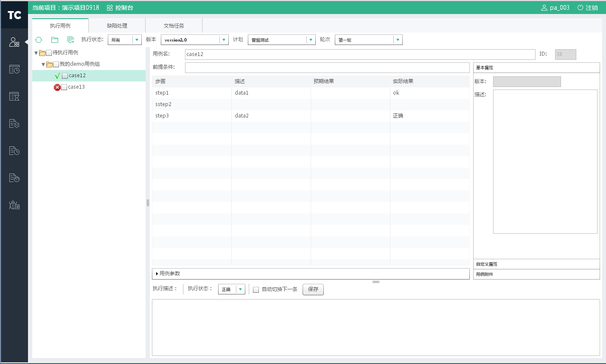Image resolution: width=606 pixels, height=364 pixels.
Task: Check the 我的demo用例组 checkbox
Action: 56,64
